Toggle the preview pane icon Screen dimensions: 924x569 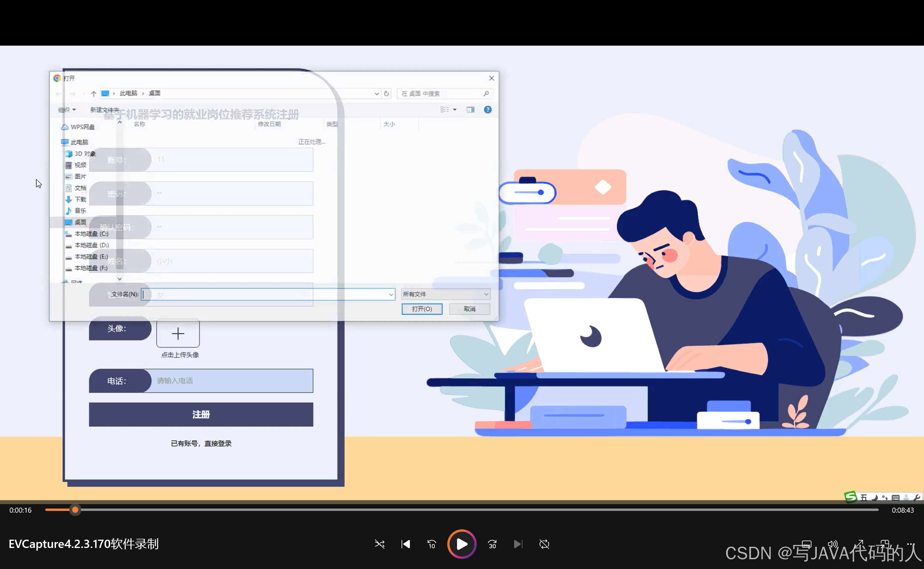click(471, 110)
